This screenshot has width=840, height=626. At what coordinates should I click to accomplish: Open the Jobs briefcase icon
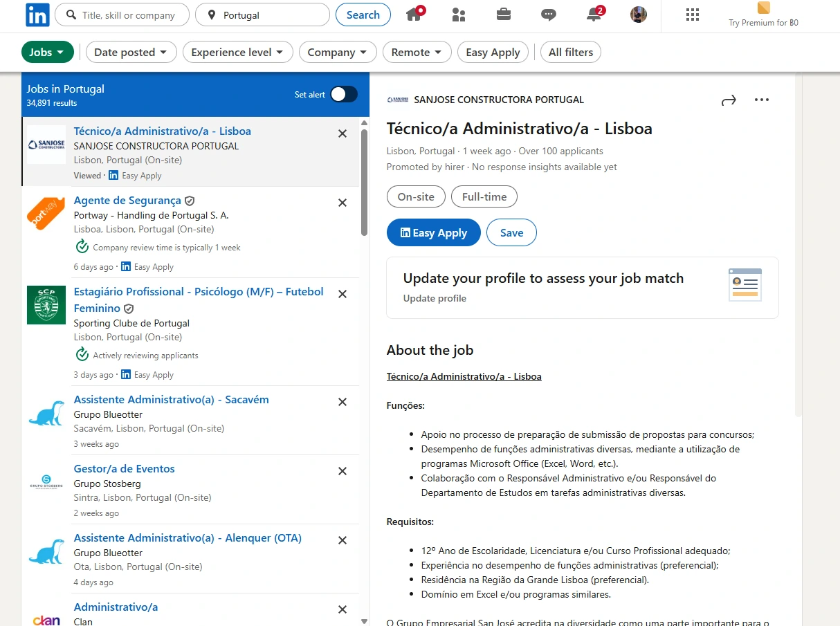(x=504, y=14)
